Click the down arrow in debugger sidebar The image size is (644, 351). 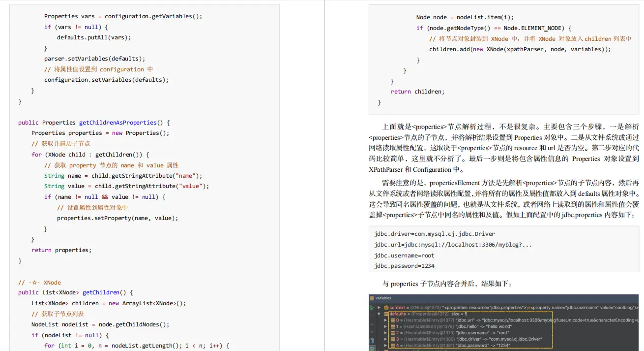click(x=372, y=332)
